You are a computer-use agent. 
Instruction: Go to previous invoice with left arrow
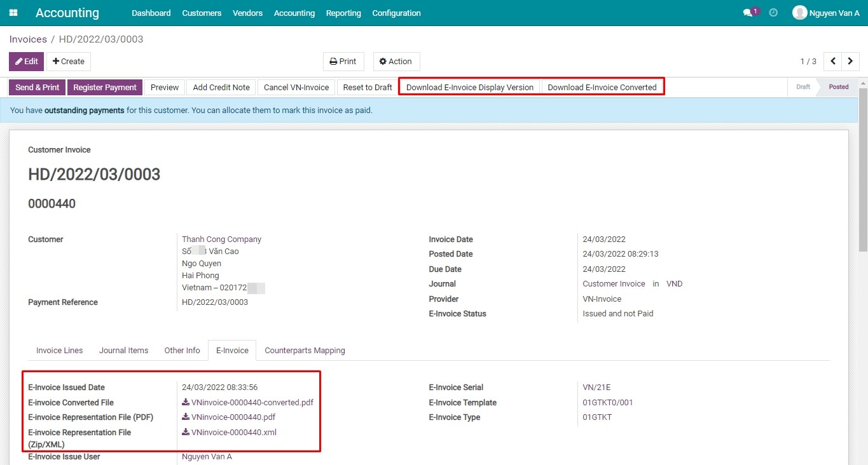(x=832, y=61)
